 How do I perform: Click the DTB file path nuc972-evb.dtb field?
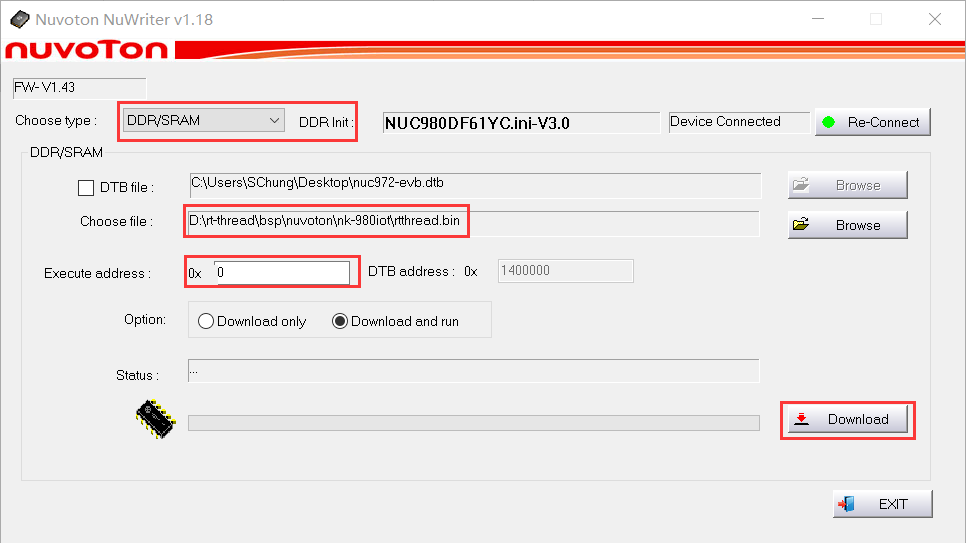click(475, 186)
